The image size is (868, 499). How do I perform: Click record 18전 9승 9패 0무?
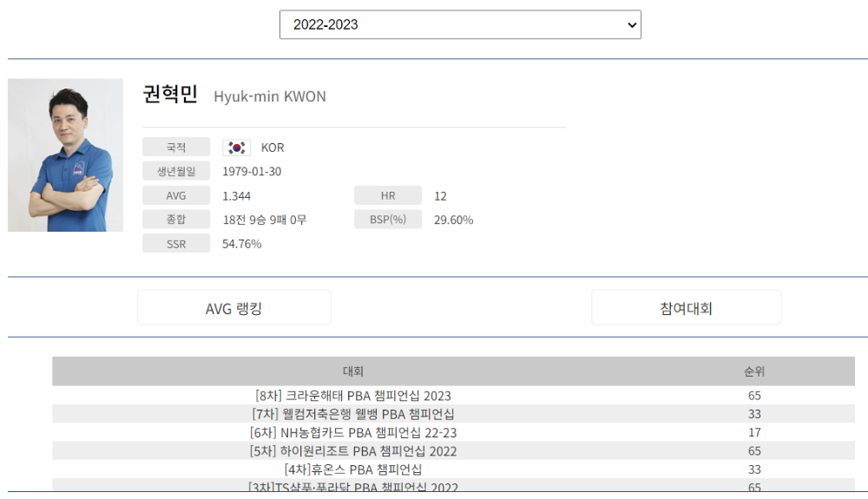(265, 220)
